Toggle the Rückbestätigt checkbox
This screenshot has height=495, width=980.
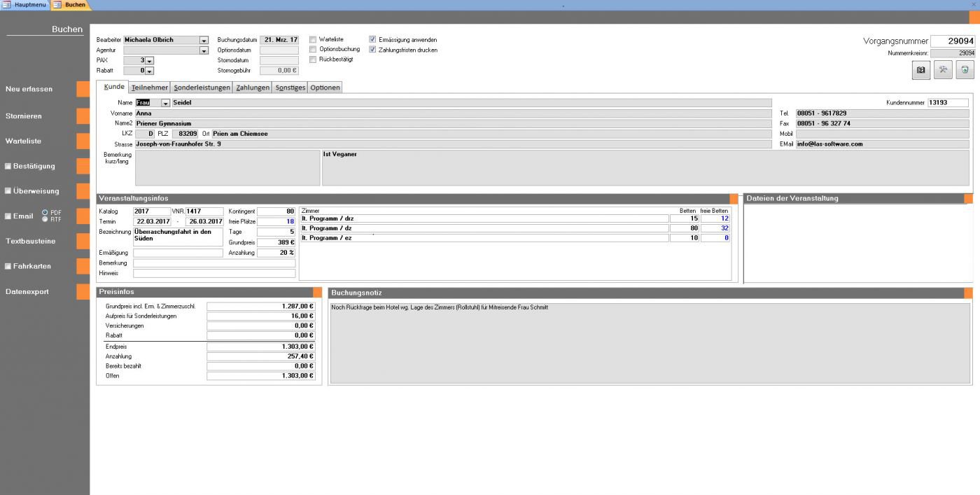coord(313,60)
